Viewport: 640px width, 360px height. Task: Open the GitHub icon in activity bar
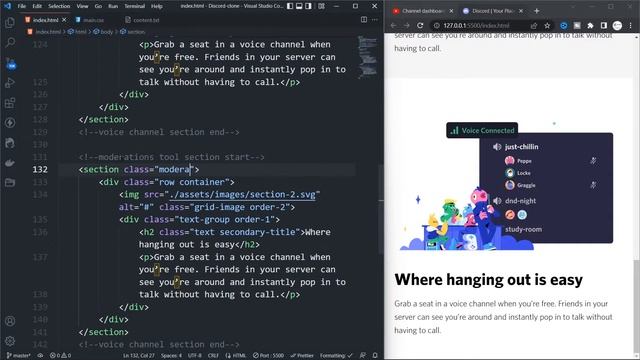pos(10,142)
